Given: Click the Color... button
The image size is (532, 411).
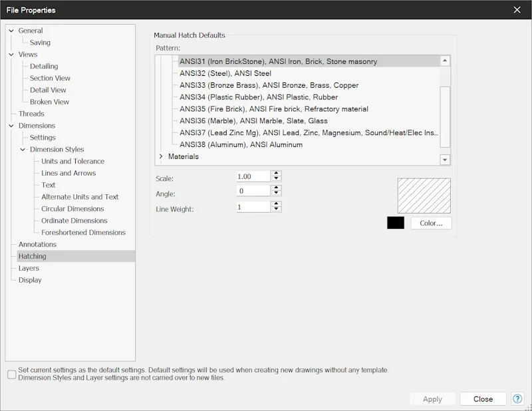Looking at the screenshot, I should point(431,223).
